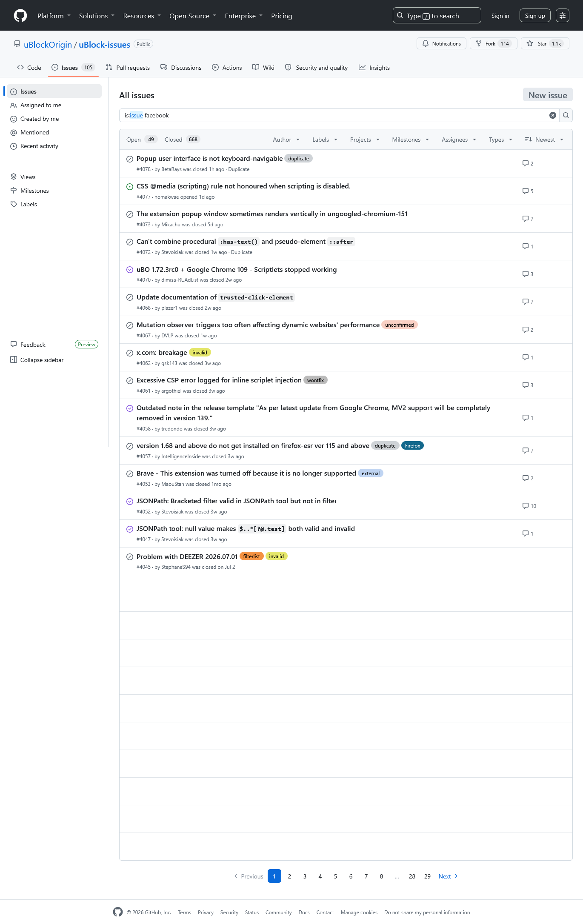The height and width of the screenshot is (924, 583).
Task: Switch to the Discussions tab
Action: (x=181, y=68)
